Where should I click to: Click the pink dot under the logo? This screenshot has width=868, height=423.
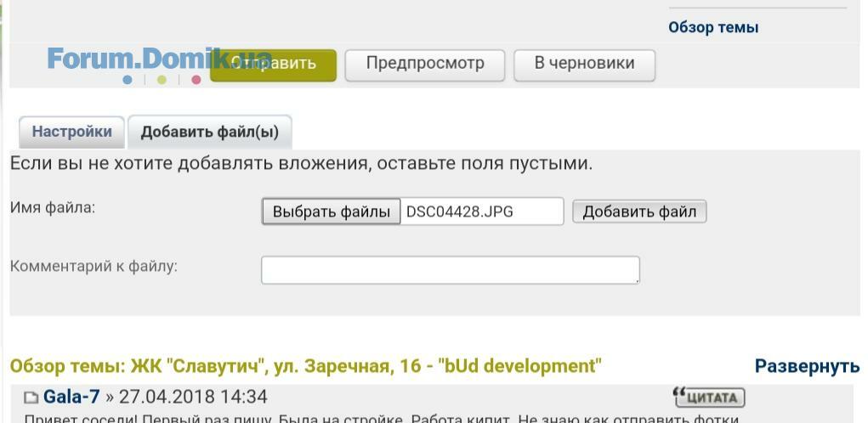coord(196,80)
